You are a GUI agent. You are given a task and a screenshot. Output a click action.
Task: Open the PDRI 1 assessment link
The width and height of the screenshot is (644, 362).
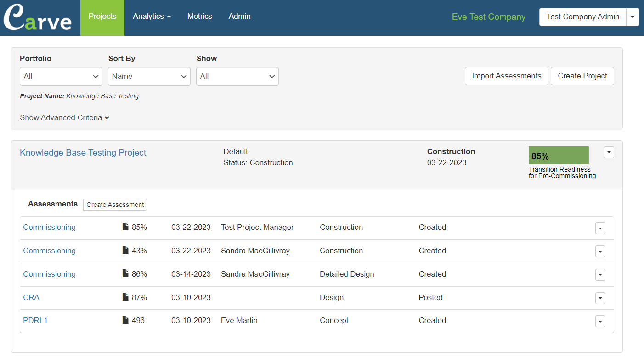coord(35,321)
